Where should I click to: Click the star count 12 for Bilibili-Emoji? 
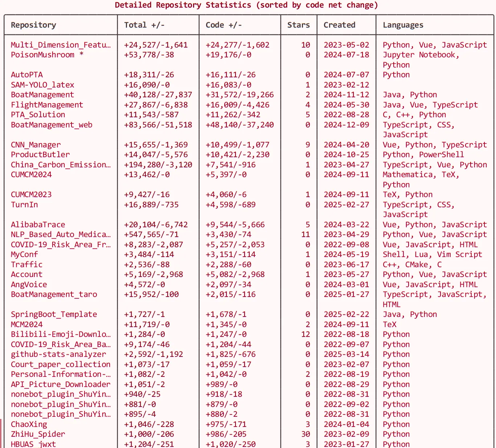(306, 334)
